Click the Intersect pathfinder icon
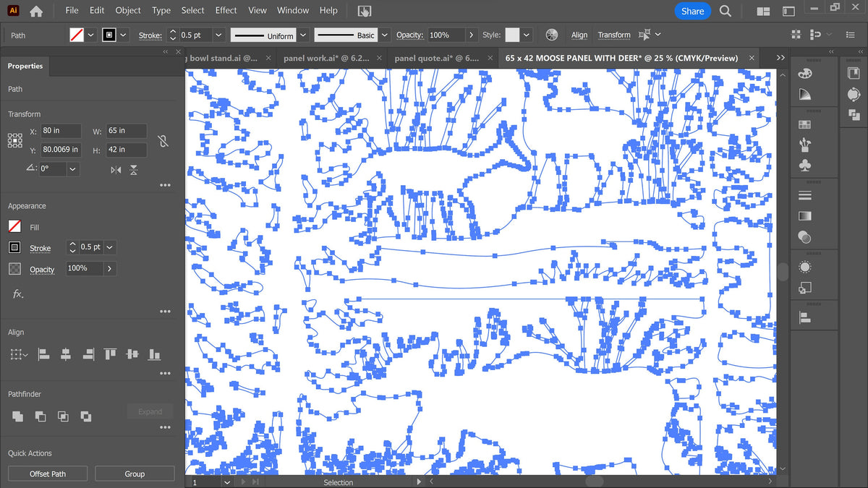This screenshot has width=868, height=488. pyautogui.click(x=63, y=416)
